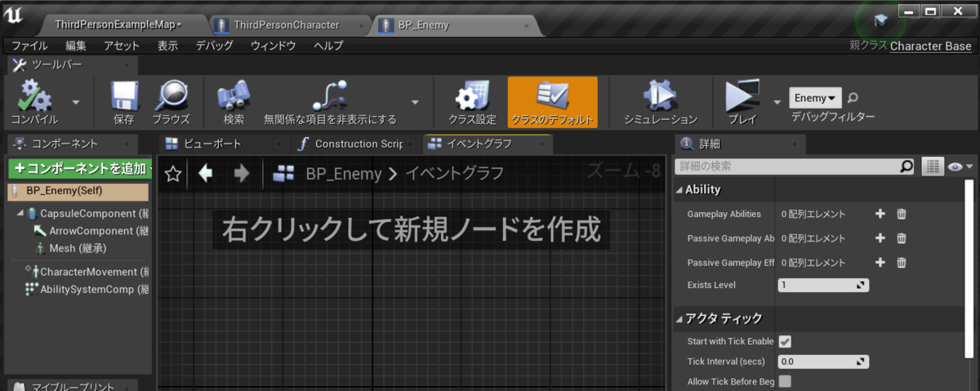
Task: Open the Search (検索) binoculars tool
Action: coord(234,96)
